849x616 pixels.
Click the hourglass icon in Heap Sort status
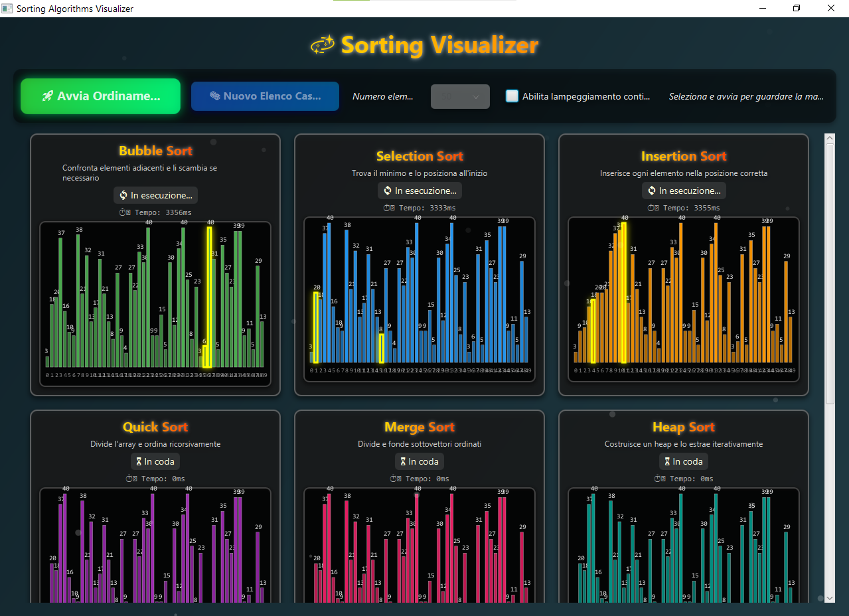coord(667,461)
